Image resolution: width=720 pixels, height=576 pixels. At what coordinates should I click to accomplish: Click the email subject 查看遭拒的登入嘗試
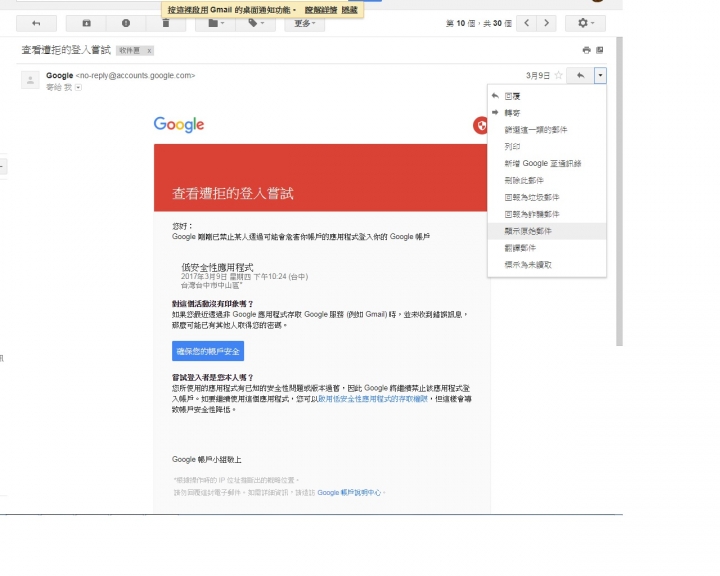(66, 50)
